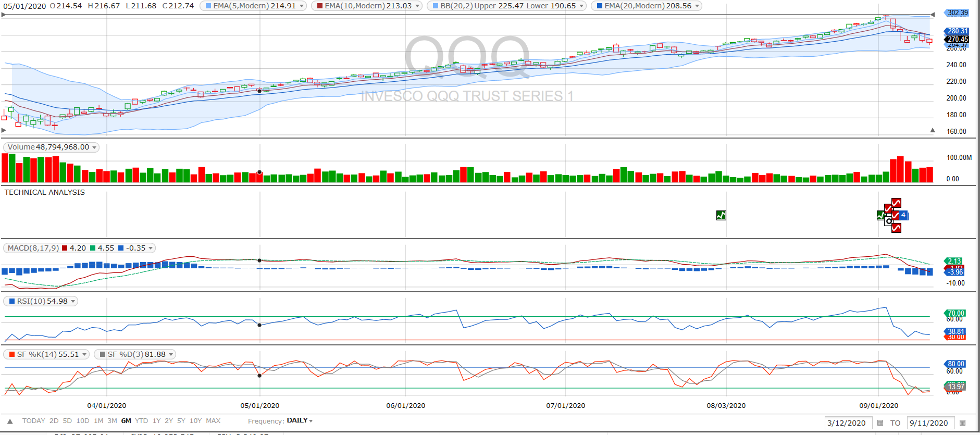Select the MAX time range

pos(213,421)
